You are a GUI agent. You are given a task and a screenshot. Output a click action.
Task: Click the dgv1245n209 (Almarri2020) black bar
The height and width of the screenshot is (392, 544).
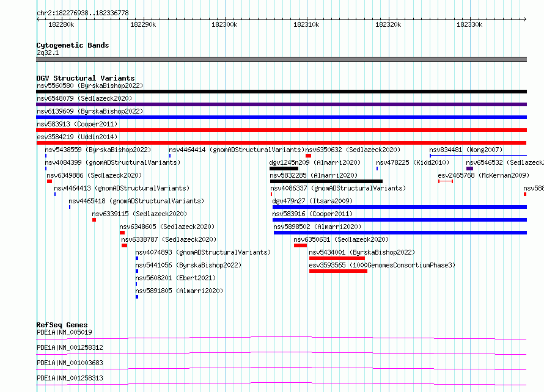point(284,169)
